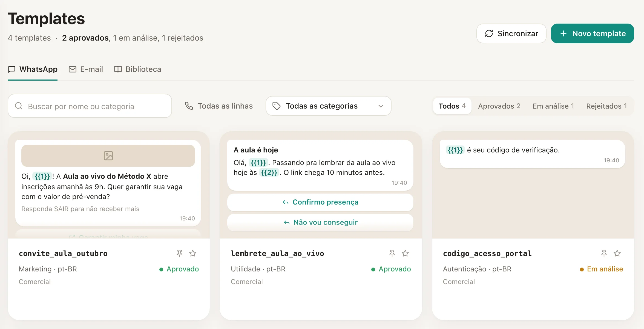Click the Aprovado status on lembrete_aula_ao_vivo
Screen dimensions: 644x329
[391, 269]
